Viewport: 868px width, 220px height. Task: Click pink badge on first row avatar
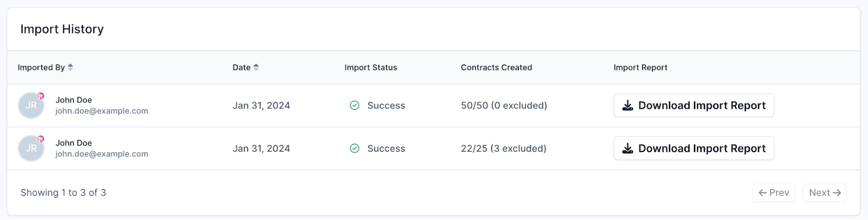41,96
